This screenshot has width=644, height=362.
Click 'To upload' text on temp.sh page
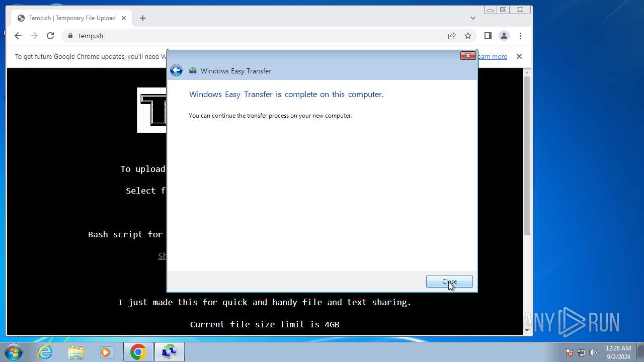tap(143, 169)
